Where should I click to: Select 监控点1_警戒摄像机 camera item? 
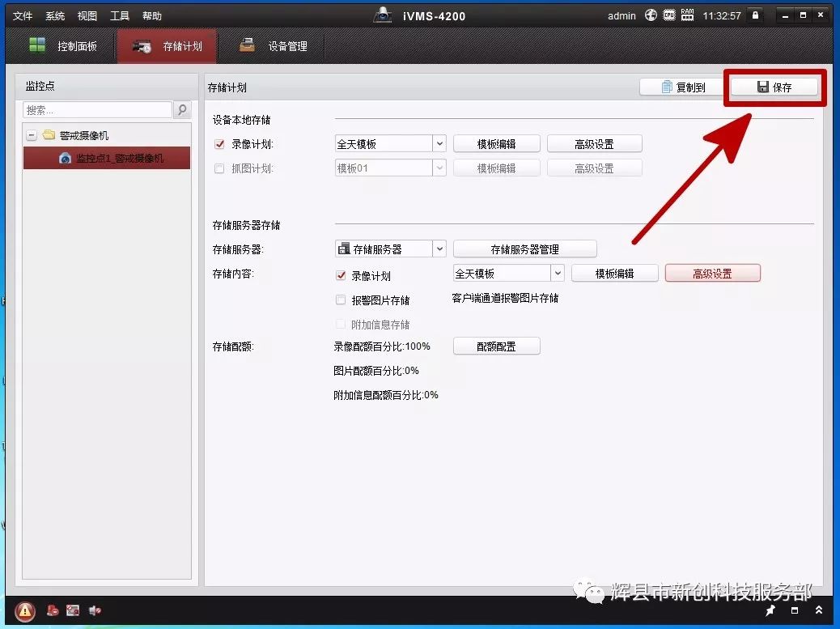pyautogui.click(x=107, y=158)
